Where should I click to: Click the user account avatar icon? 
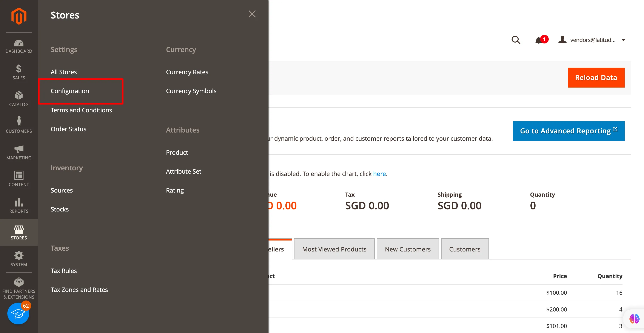point(562,40)
